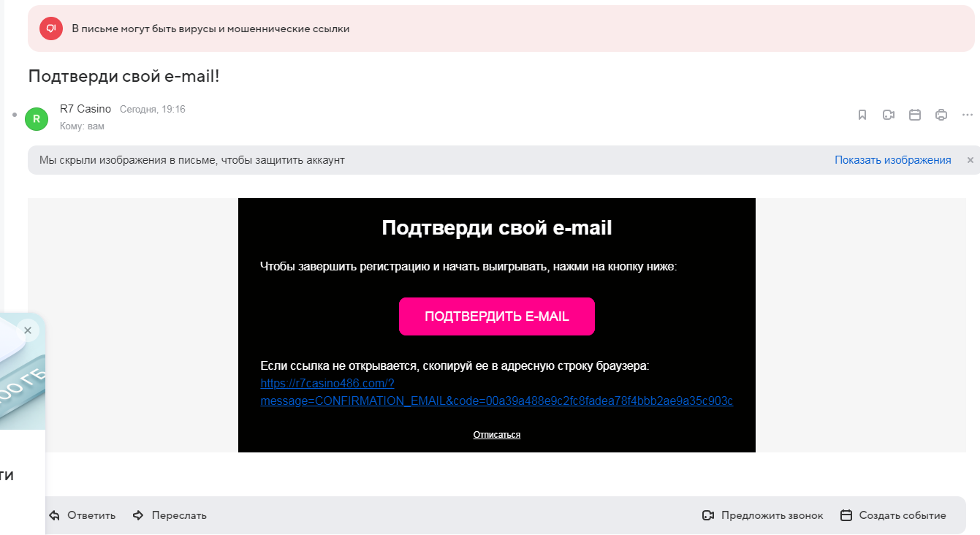
Task: Click the R sender avatar
Action: click(x=37, y=118)
